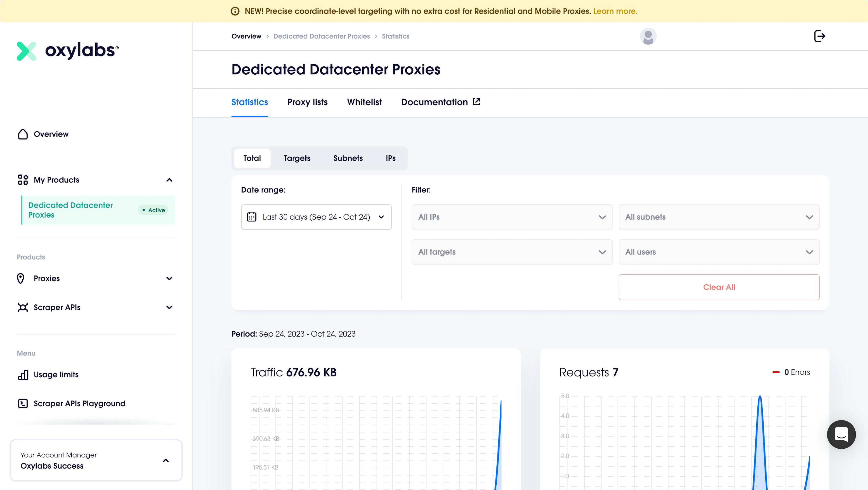Select the Subnets view toggle

[348, 158]
